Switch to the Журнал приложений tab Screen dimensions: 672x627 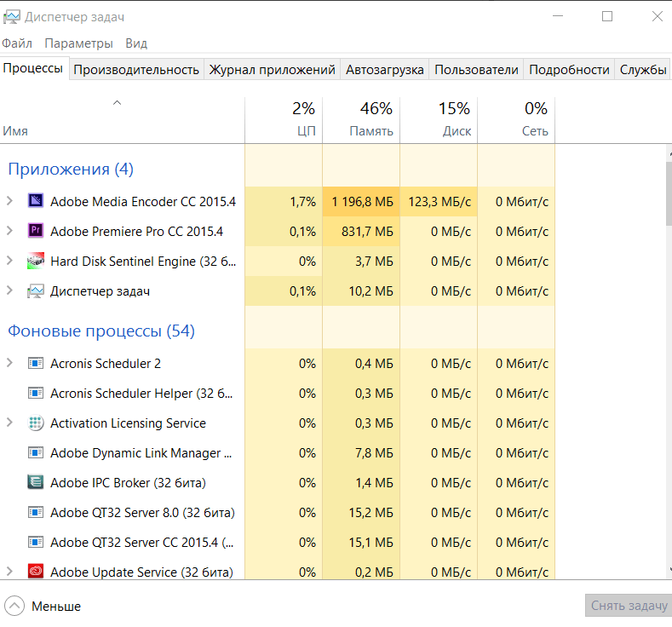click(x=273, y=69)
